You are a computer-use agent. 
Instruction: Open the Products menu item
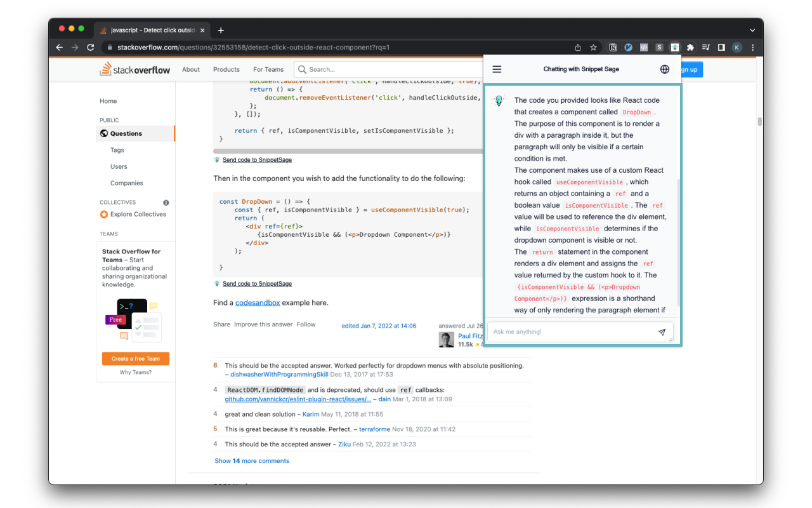click(226, 70)
